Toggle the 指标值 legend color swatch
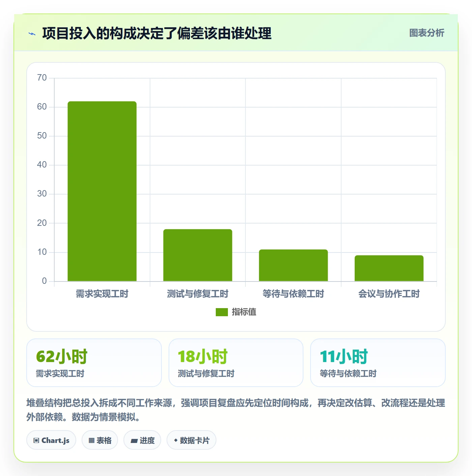The image size is (472, 476). tap(222, 312)
